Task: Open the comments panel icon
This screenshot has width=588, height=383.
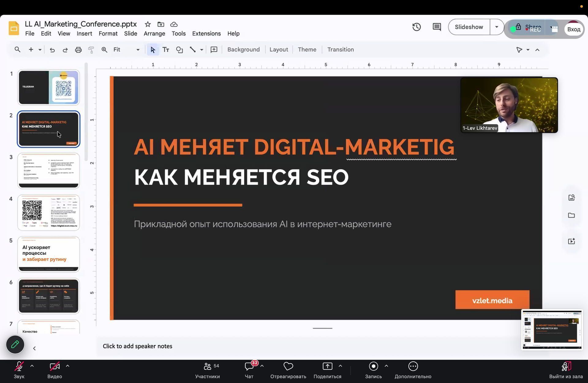Action: 437,27
